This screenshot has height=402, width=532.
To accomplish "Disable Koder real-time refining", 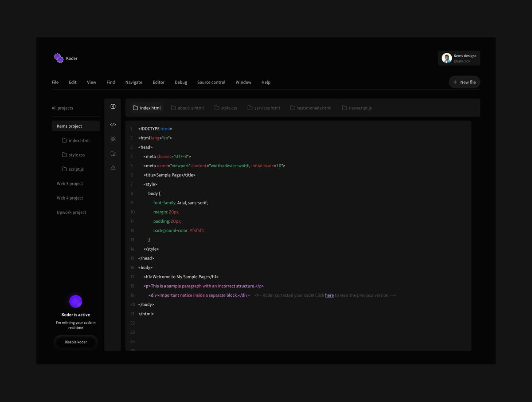I will (x=75, y=342).
